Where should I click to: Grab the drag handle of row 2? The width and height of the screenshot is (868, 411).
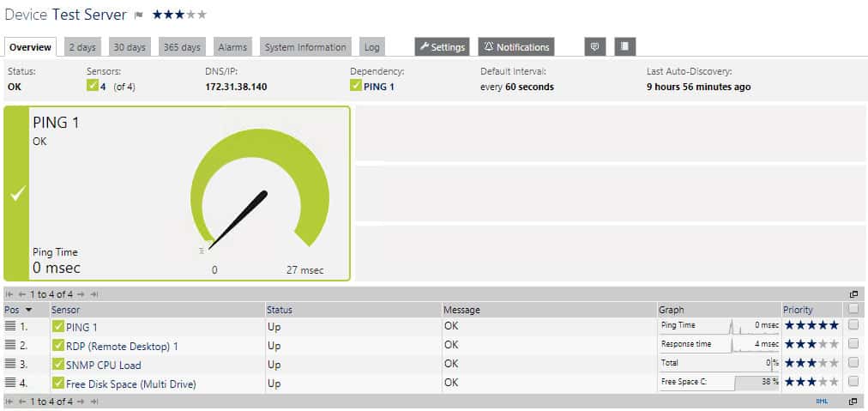point(10,345)
